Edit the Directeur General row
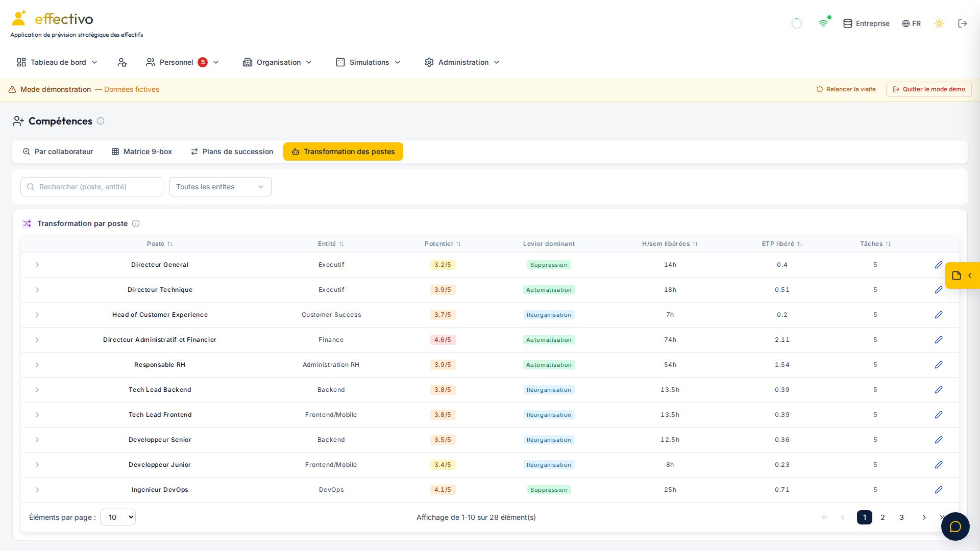This screenshot has width=980, height=551. point(938,265)
